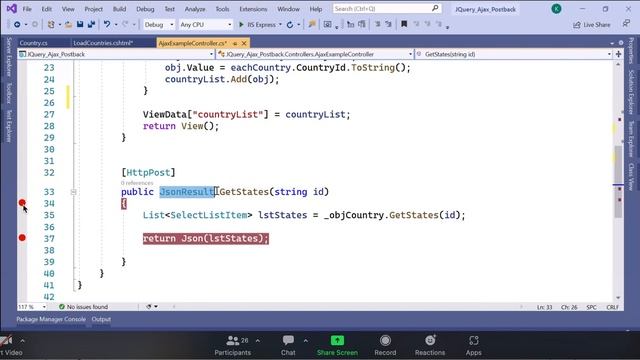Click the Save All toolbar icon

(x=91, y=24)
